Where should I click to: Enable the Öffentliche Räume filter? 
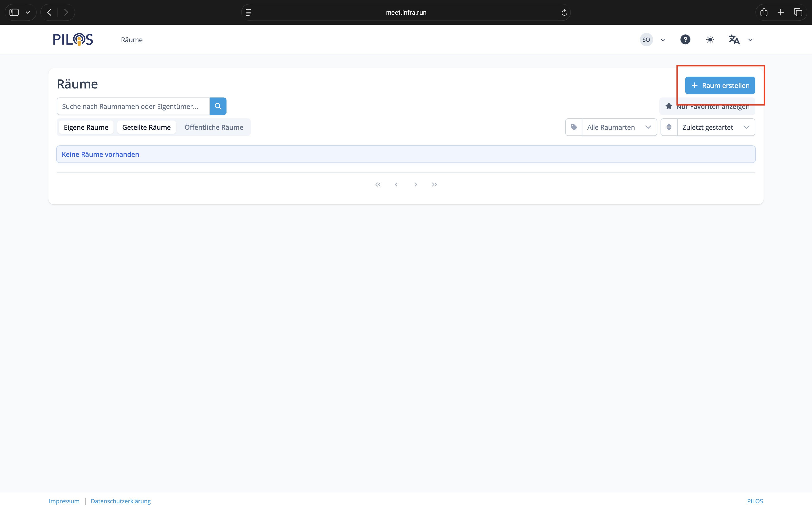pyautogui.click(x=214, y=127)
